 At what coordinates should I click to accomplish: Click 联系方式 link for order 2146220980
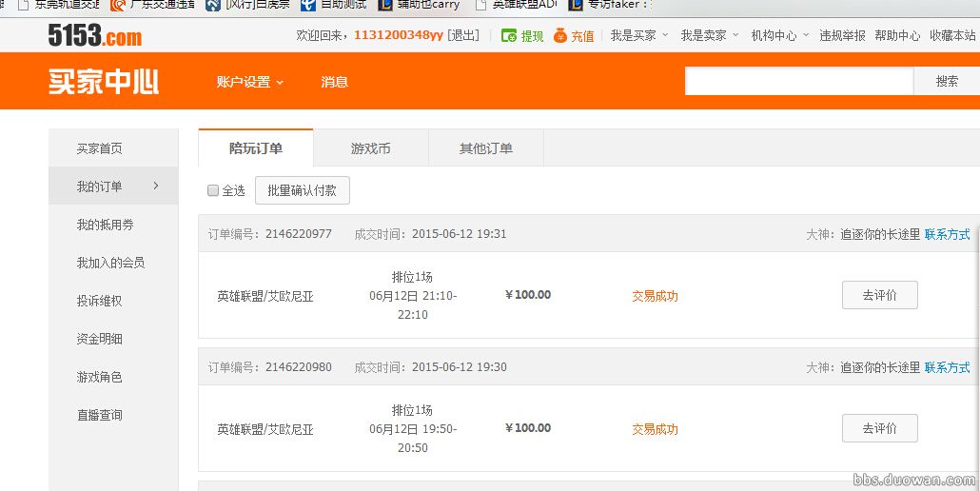(948, 367)
